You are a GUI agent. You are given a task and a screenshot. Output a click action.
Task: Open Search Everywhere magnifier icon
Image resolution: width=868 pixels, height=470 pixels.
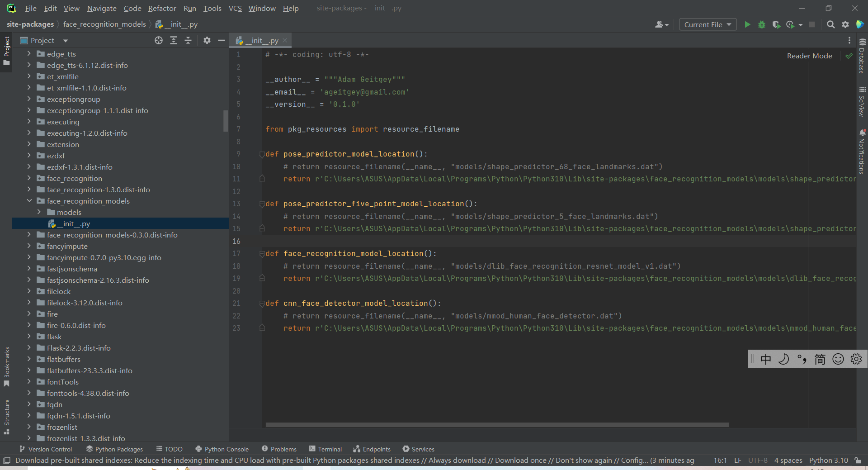coord(830,24)
